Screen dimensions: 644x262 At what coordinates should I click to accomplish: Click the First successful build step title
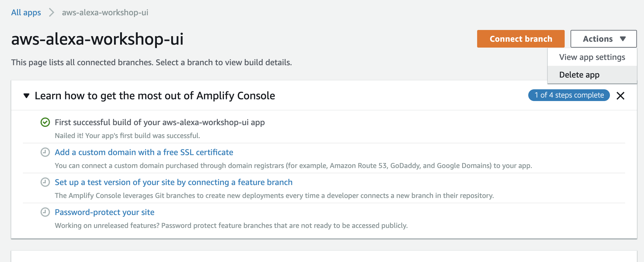tap(160, 122)
